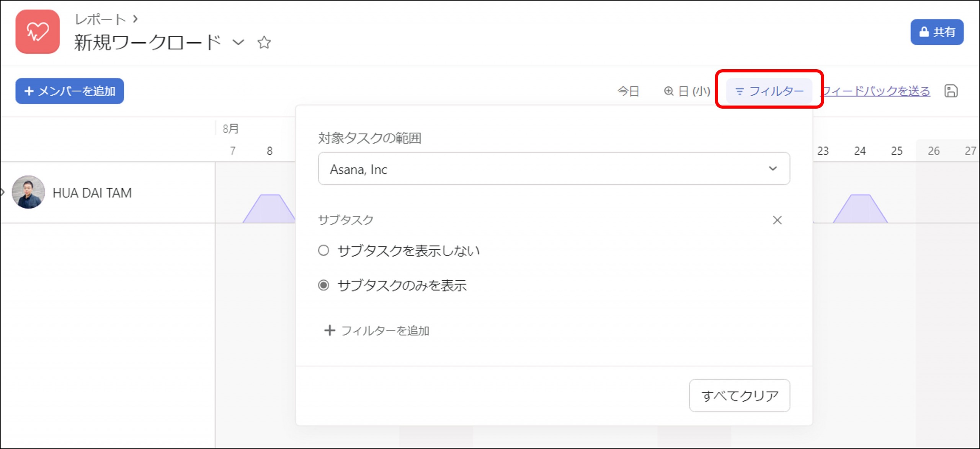The width and height of the screenshot is (980, 449).
Task: Expand the HUA DAI TAM row arrow
Action: pyautogui.click(x=3, y=192)
